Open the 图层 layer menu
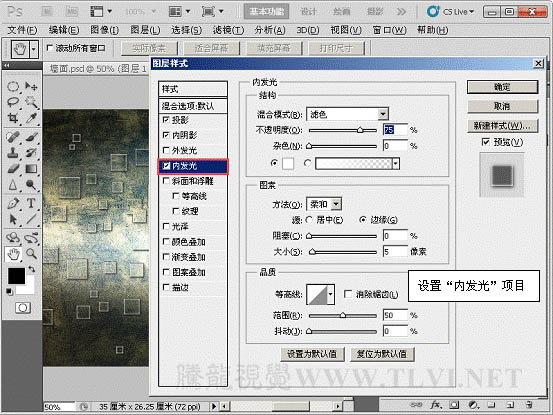553x415 pixels. (145, 30)
